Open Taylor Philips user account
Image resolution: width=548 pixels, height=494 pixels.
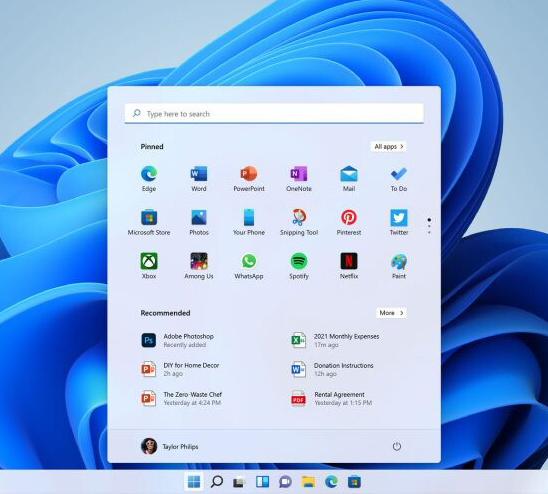pos(170,446)
